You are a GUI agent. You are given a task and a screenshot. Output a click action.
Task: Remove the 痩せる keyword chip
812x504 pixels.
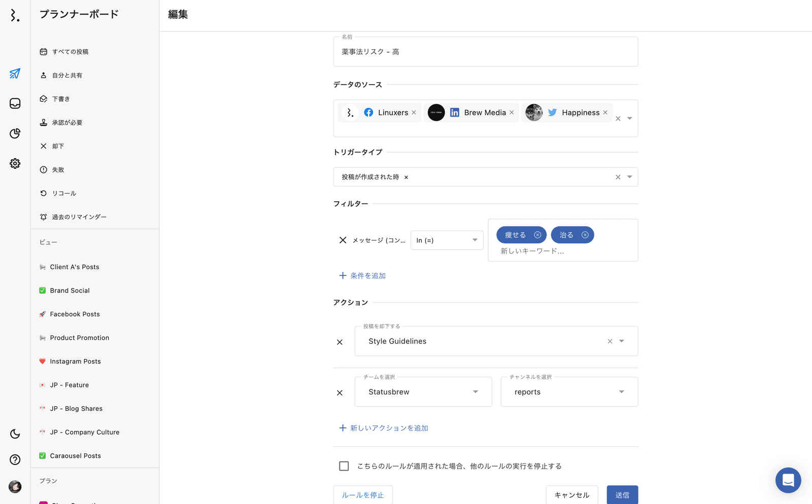[537, 235]
